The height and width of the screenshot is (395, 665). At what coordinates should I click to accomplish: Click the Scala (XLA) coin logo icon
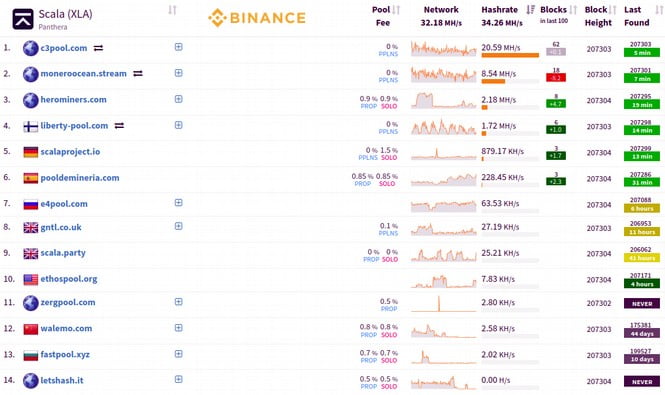click(23, 19)
